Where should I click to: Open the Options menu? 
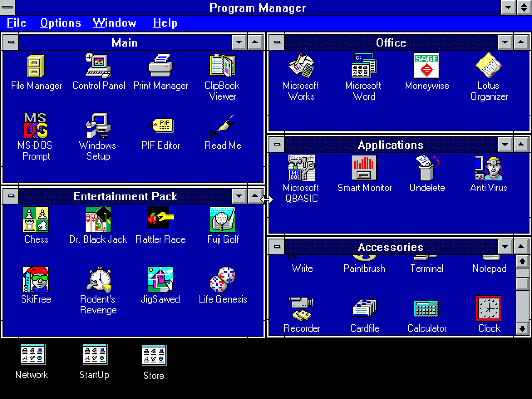(x=60, y=23)
